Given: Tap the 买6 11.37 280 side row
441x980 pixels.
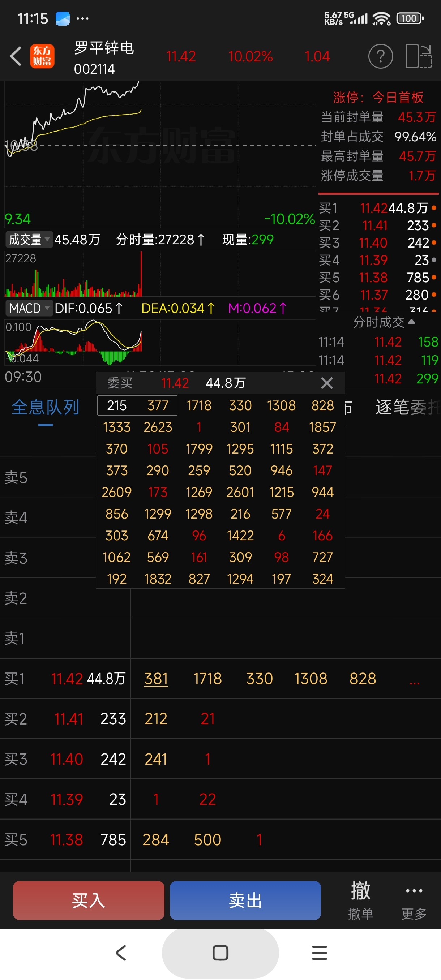Looking at the screenshot, I should (x=378, y=295).
